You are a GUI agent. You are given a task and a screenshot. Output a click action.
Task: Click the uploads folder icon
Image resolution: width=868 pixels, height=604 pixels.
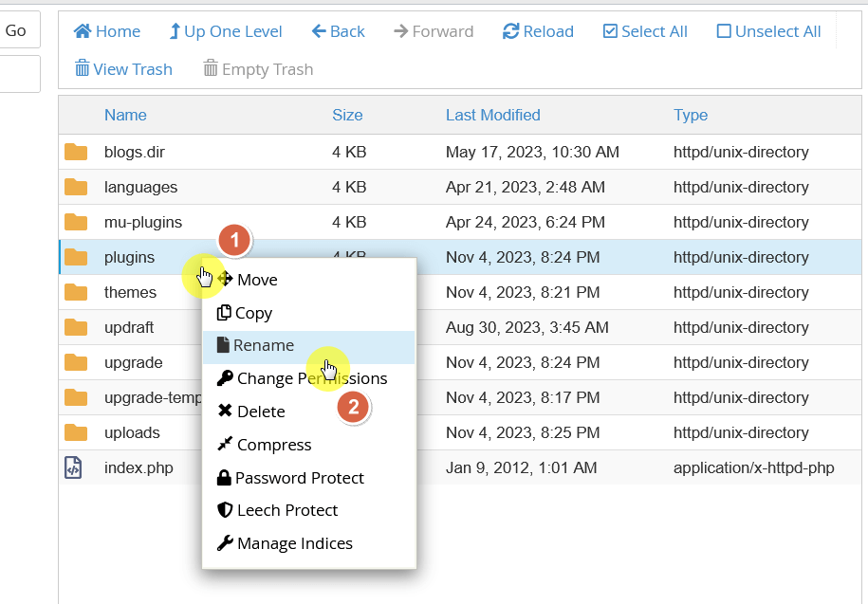click(76, 433)
